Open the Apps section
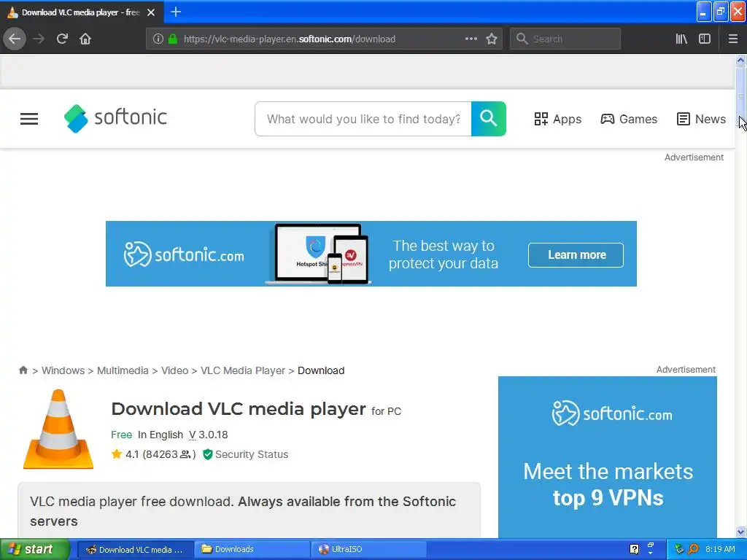 point(557,119)
